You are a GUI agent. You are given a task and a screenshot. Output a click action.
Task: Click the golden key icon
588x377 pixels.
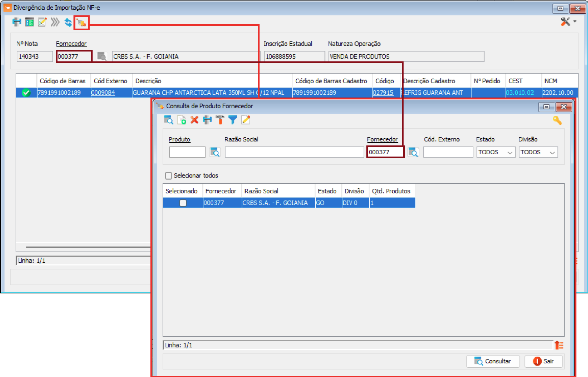coord(557,120)
